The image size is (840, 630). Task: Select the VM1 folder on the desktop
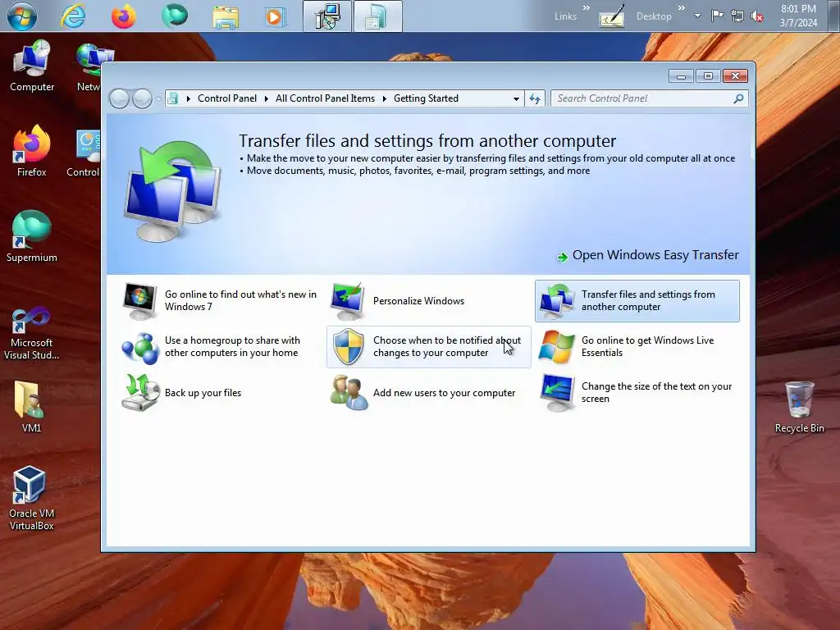pos(32,407)
